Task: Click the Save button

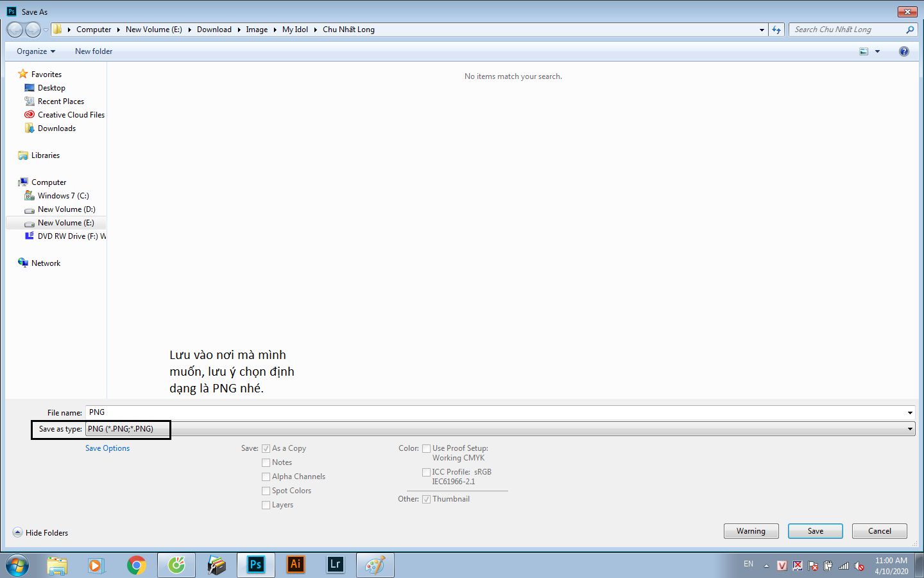Action: 815,531
